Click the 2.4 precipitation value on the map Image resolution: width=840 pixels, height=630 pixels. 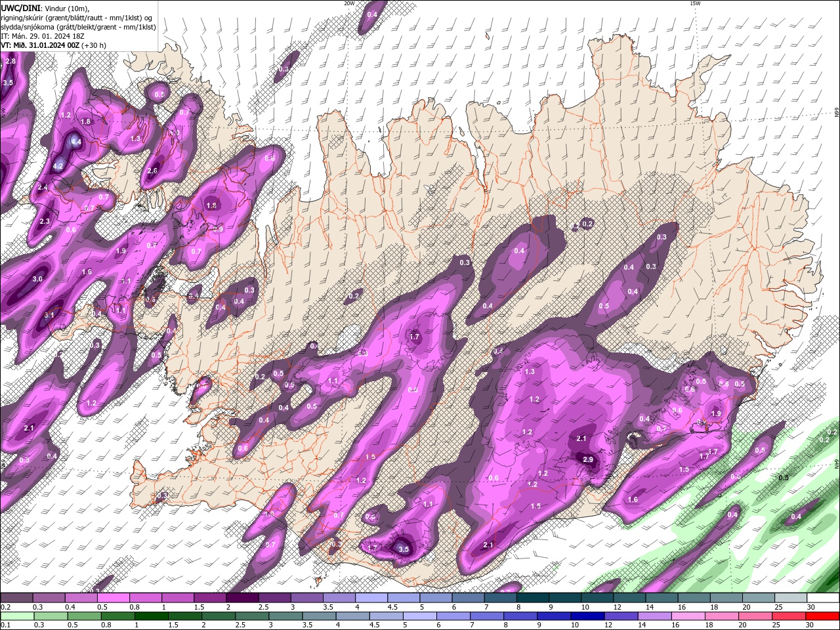43,188
